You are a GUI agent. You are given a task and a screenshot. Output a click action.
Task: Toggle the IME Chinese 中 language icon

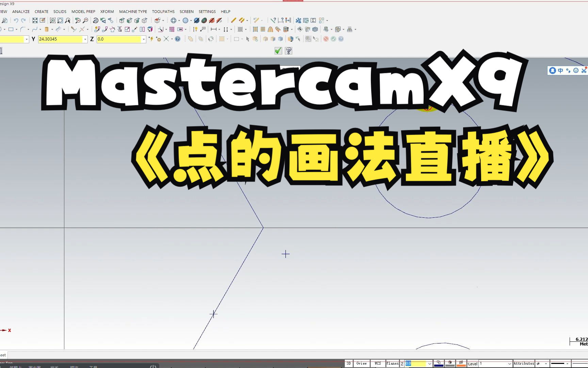point(560,71)
